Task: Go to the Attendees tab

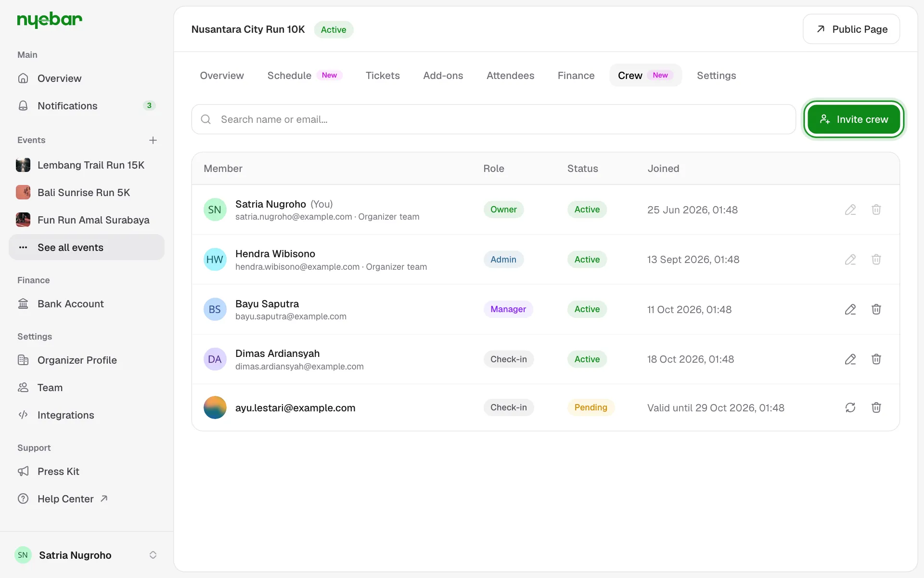Action: [x=510, y=76]
